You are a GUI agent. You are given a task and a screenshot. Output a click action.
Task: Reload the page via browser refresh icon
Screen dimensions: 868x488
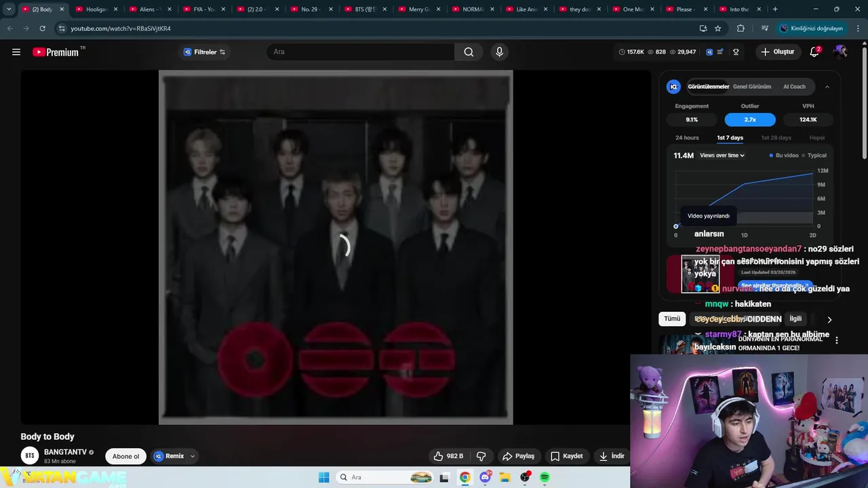click(x=42, y=28)
